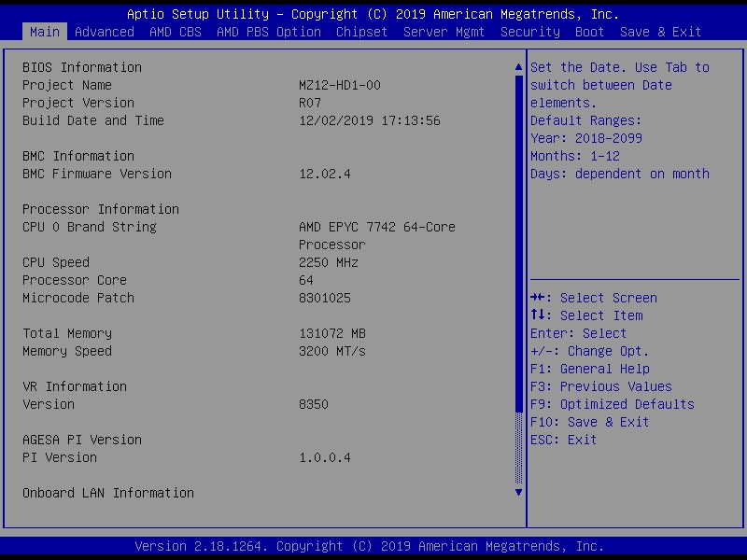Click the 12/02/2019 17:13:56 build date value
The image size is (747, 560).
(370, 120)
